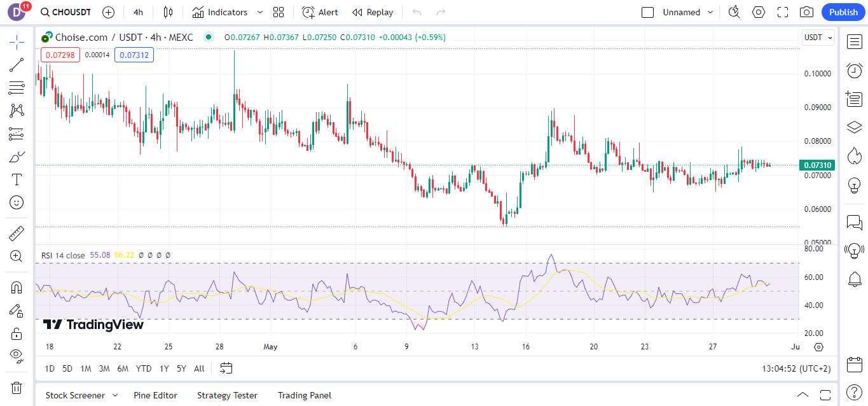
Task: Click the 0.07298 sell price button
Action: (61, 55)
